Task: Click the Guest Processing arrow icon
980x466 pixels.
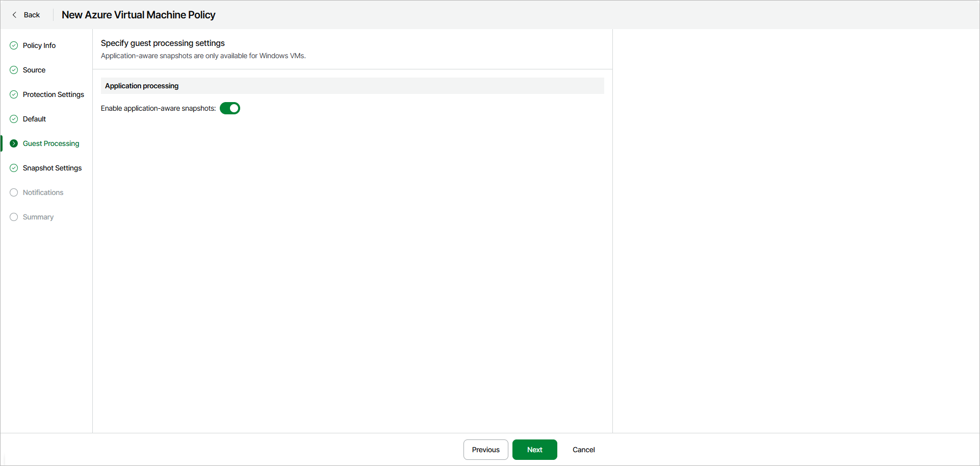Action: (x=13, y=143)
